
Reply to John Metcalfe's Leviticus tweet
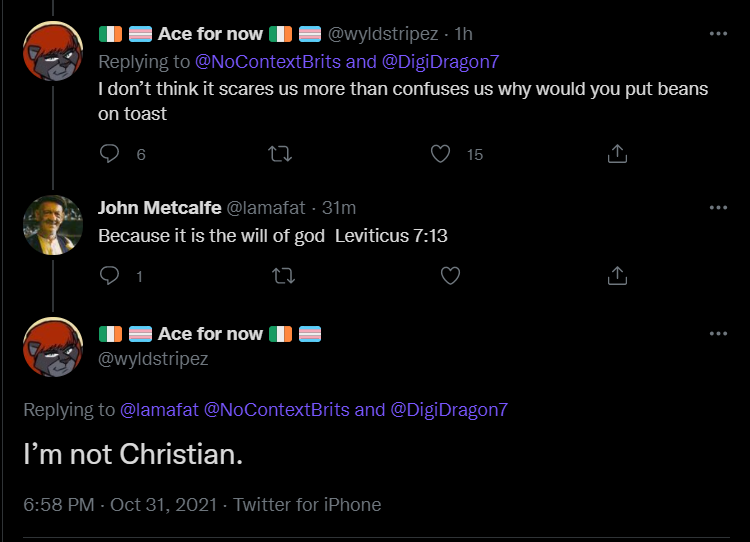pos(110,276)
